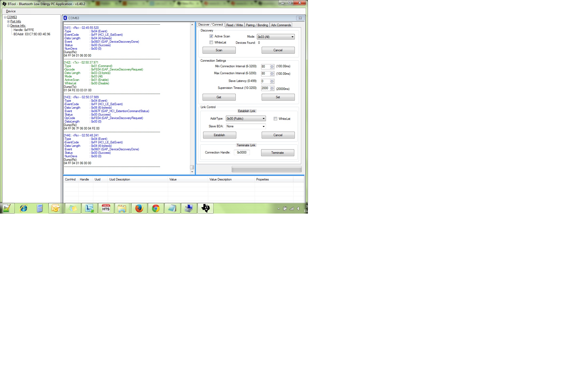Click the log pane vertical scrollbar thumb

coord(192,167)
